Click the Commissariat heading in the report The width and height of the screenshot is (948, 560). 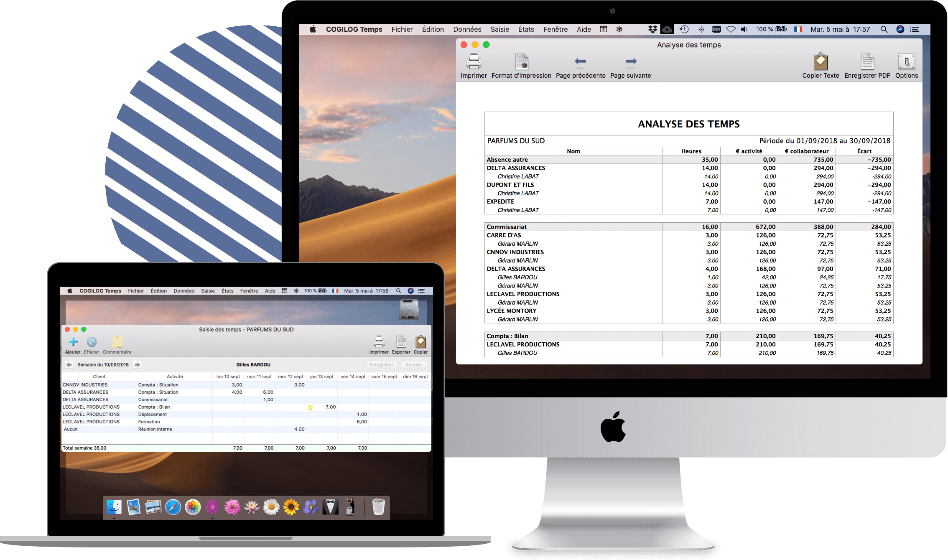click(x=507, y=227)
